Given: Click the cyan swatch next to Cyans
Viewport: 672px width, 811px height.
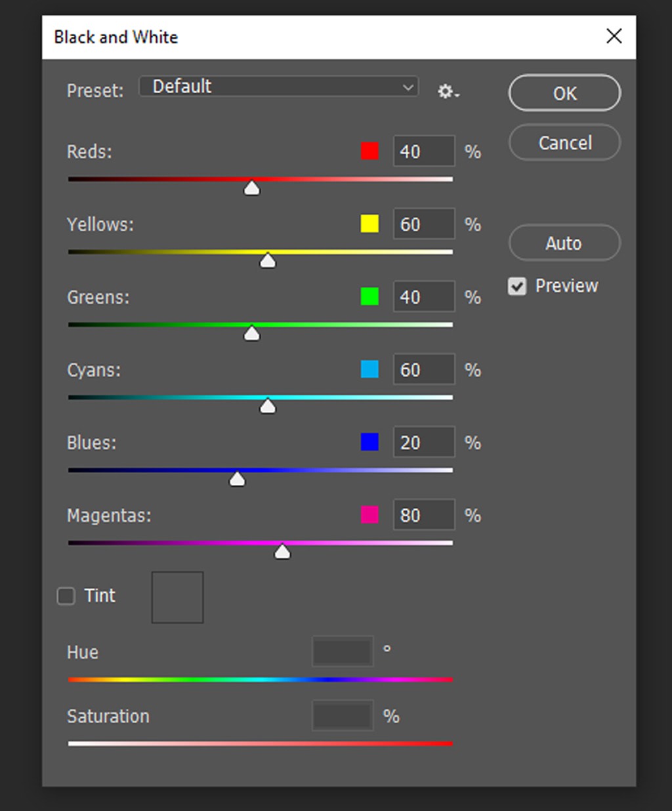Looking at the screenshot, I should (369, 370).
